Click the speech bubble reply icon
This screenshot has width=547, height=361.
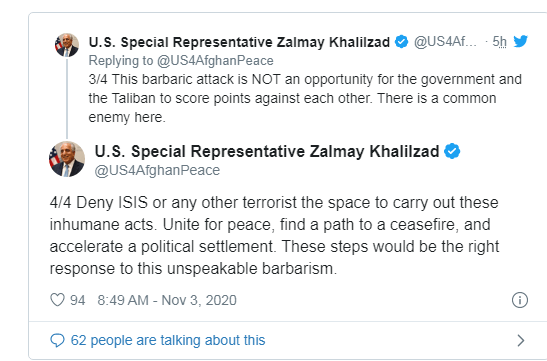57,340
